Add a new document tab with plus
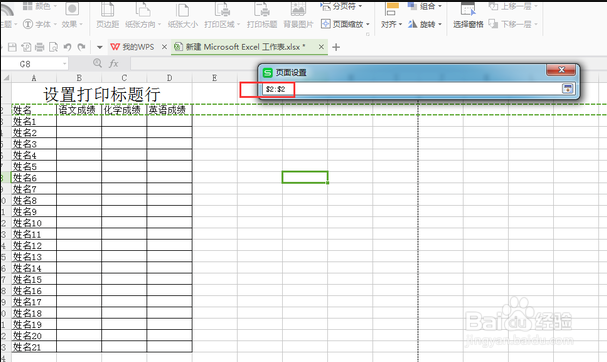The height and width of the screenshot is (362, 607). [336, 47]
